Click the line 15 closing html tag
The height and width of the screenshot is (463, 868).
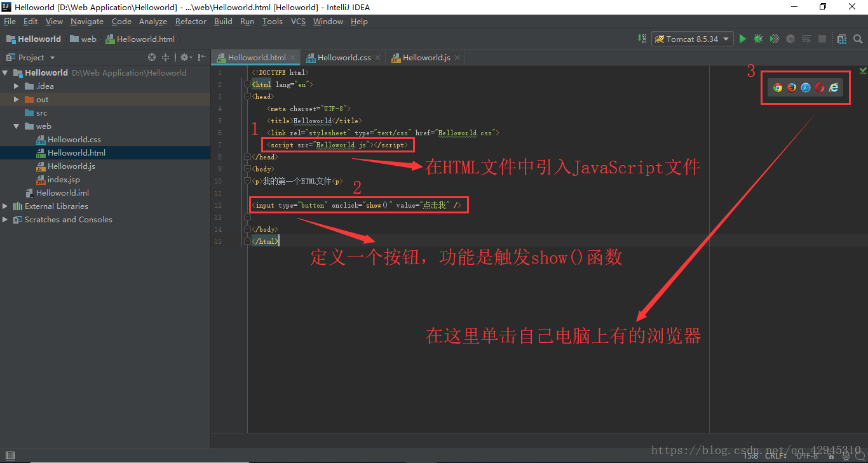click(x=264, y=241)
